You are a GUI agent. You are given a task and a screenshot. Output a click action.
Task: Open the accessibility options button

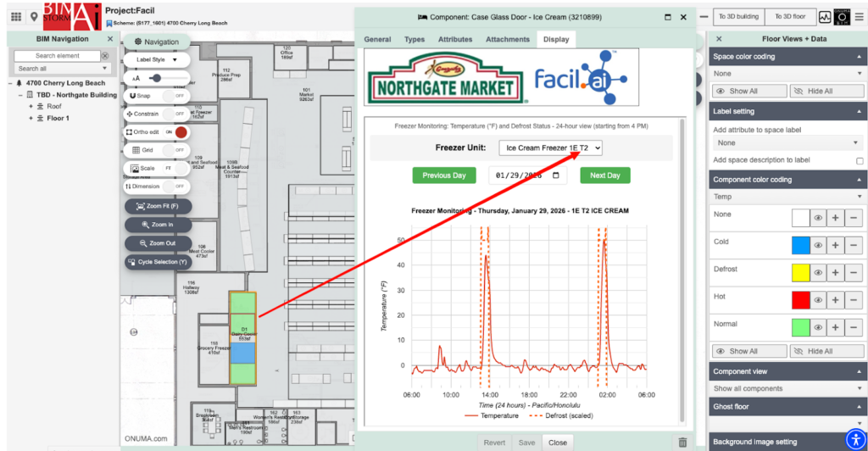854,437
